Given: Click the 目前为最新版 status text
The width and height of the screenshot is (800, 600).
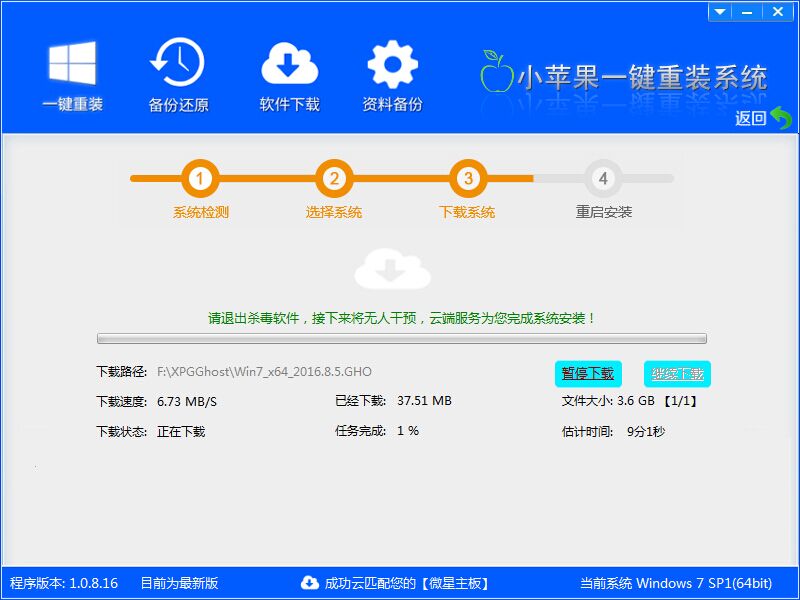Looking at the screenshot, I should 179,583.
